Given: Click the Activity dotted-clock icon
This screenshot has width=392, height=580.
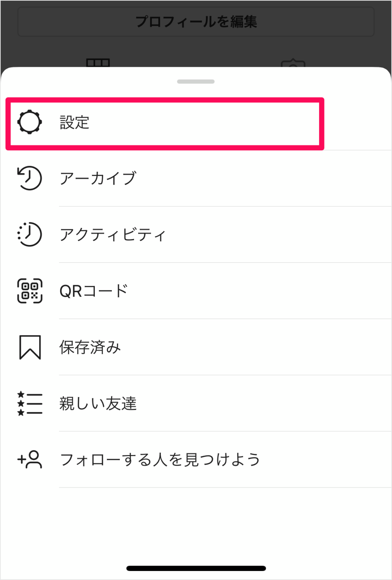Looking at the screenshot, I should click(29, 234).
